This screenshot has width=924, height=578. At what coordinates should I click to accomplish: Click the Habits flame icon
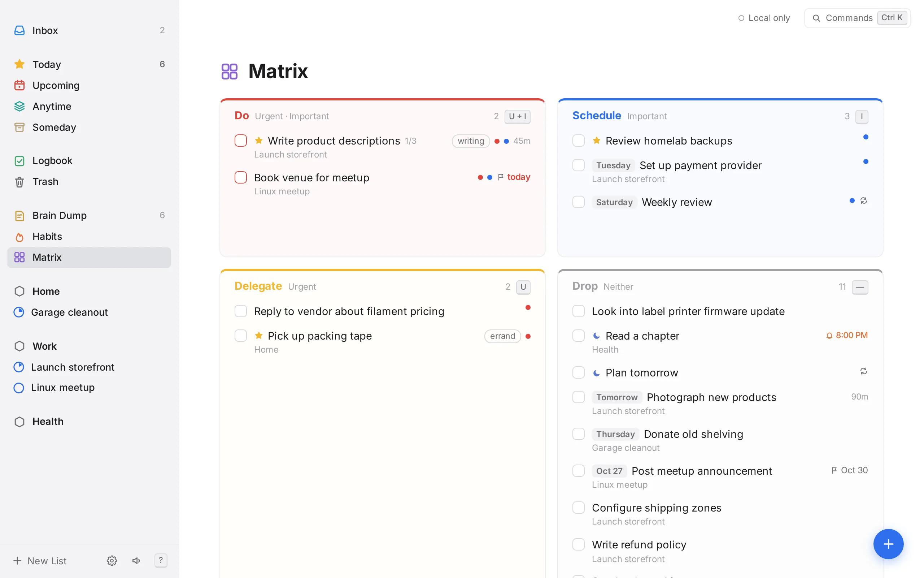(19, 237)
